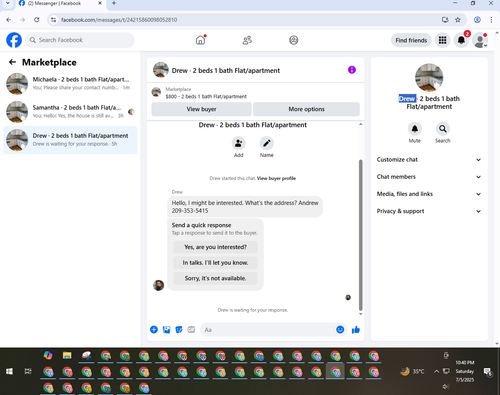This screenshot has width=500, height=395.
Task: Send quick reply "Yes, are you interested?"
Action: pyautogui.click(x=215, y=247)
